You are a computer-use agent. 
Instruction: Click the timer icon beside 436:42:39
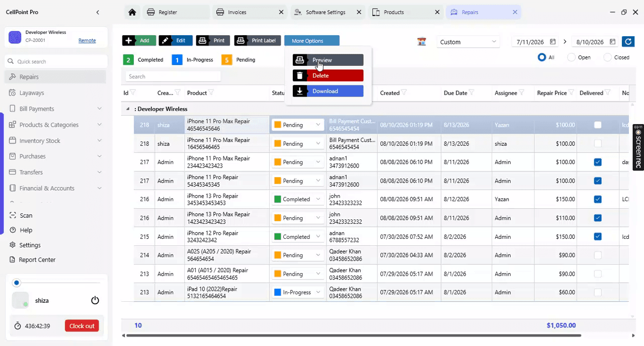[18, 326]
